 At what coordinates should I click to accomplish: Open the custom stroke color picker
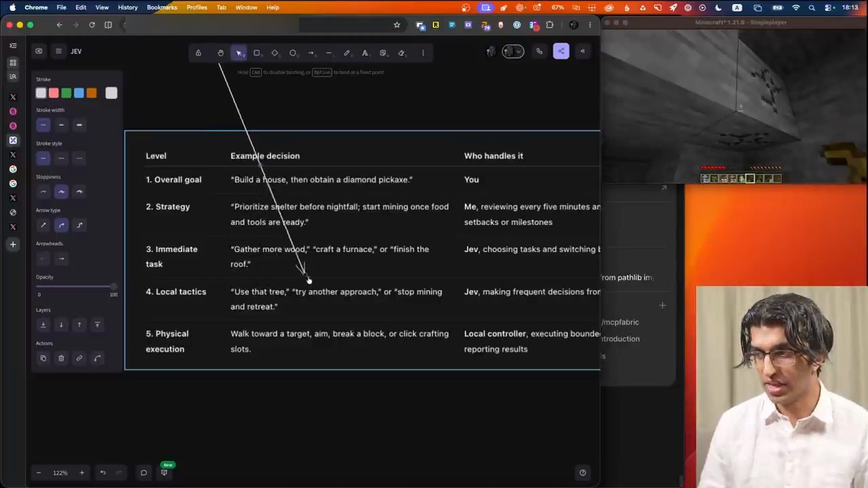pyautogui.click(x=111, y=94)
